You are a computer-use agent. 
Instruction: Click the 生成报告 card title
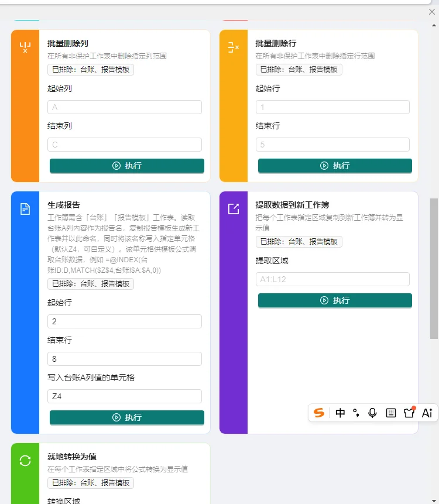64,205
